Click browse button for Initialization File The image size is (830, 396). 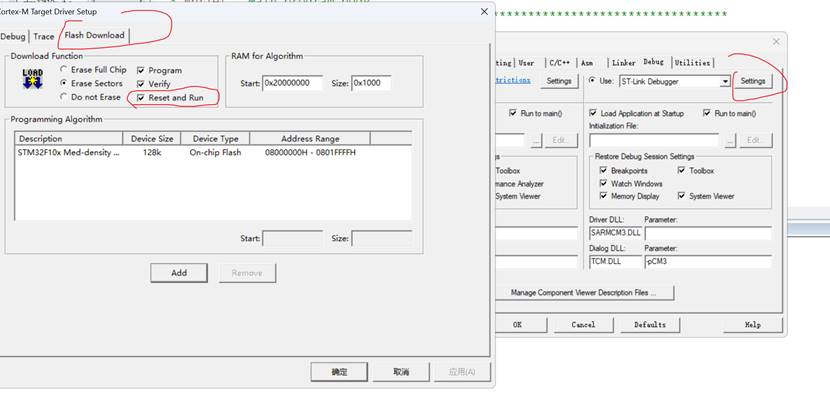(731, 140)
